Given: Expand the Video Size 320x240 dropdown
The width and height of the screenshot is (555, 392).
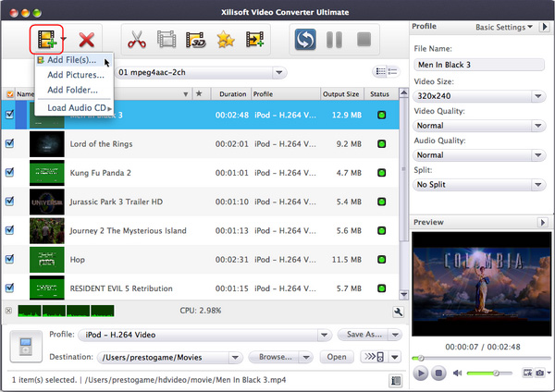Looking at the screenshot, I should [x=479, y=95].
